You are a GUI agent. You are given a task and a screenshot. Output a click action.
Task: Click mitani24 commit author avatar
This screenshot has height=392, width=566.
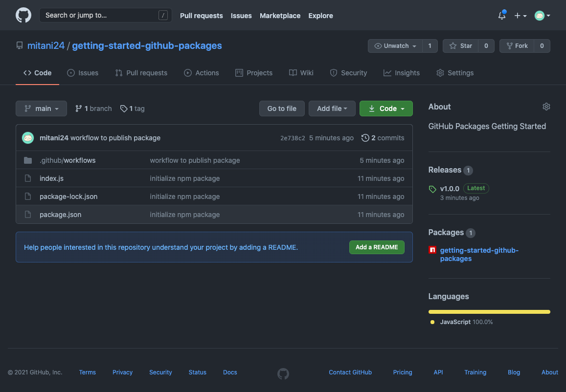(x=28, y=138)
